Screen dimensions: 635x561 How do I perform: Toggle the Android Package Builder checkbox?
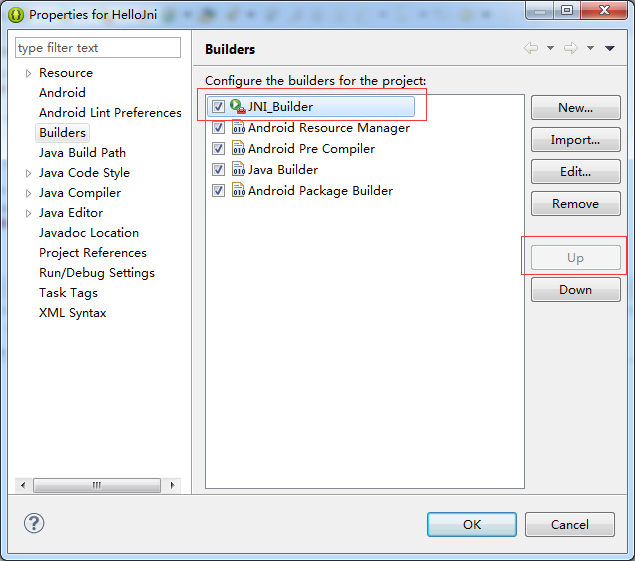(218, 190)
